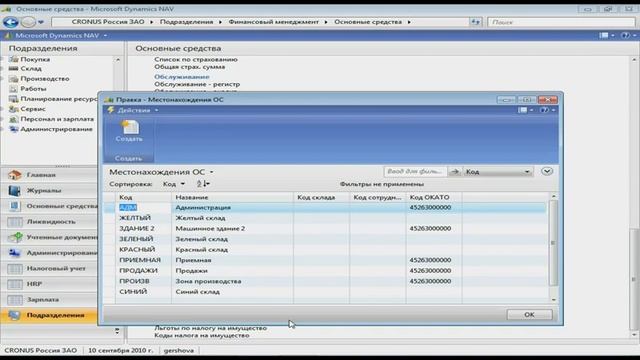Viewport: 640px width, 360px height.
Task: Click the gershova status bar entry
Action: point(178,350)
